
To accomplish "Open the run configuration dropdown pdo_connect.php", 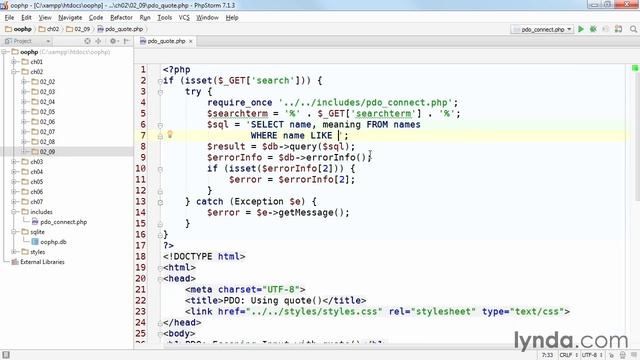I will tap(543, 29).
